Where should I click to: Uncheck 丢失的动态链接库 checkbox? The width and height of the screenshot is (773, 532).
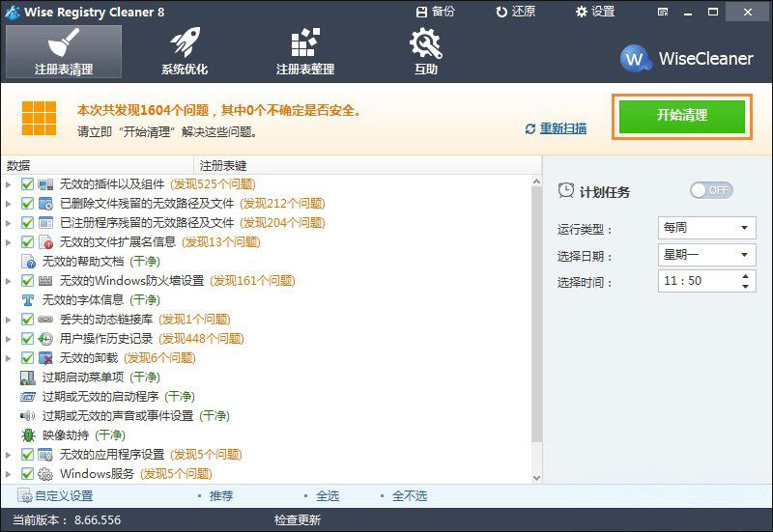click(27, 320)
